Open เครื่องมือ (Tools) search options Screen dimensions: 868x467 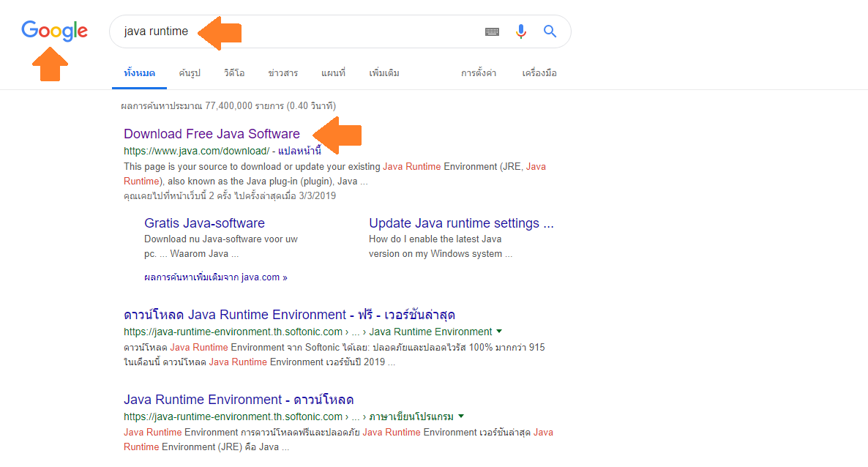pos(539,73)
